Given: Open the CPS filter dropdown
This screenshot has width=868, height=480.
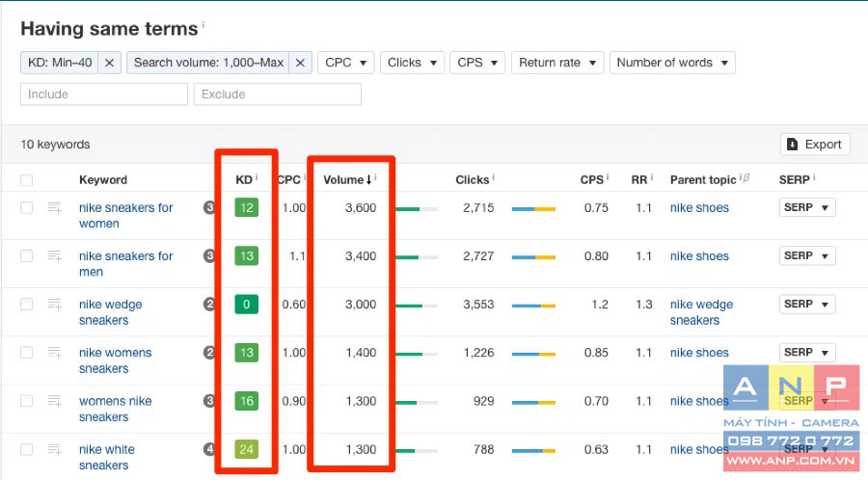Looking at the screenshot, I should [477, 63].
